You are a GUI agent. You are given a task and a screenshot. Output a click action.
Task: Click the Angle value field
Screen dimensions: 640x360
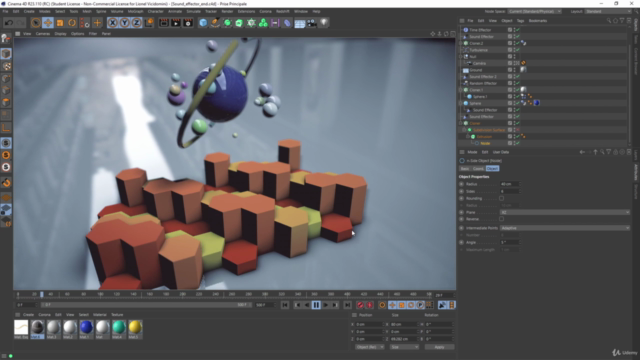pos(509,242)
